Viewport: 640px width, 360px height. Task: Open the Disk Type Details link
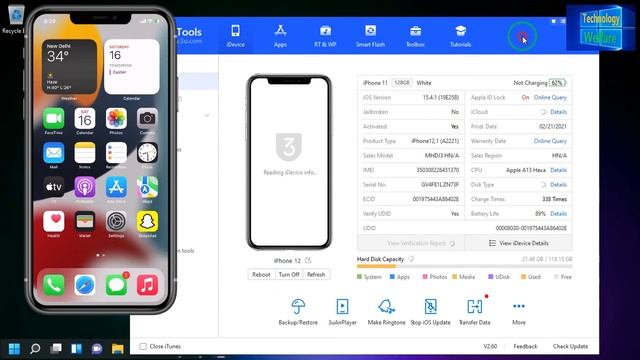(x=558, y=184)
